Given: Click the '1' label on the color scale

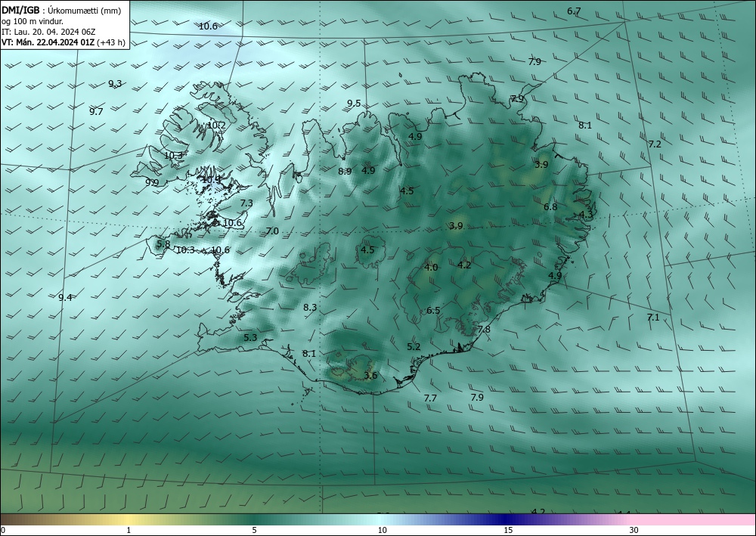Looking at the screenshot, I should (129, 530).
